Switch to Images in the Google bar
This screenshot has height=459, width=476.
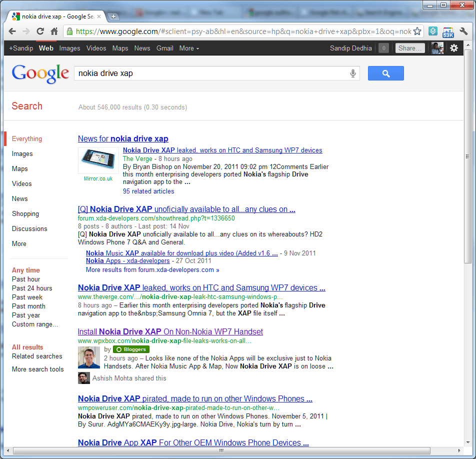[70, 48]
